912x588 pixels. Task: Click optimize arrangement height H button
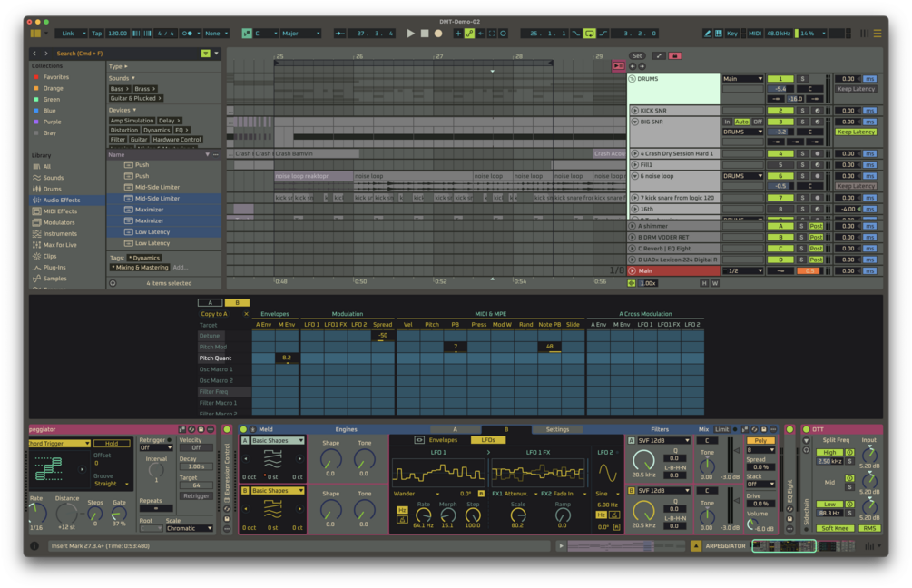(x=704, y=283)
